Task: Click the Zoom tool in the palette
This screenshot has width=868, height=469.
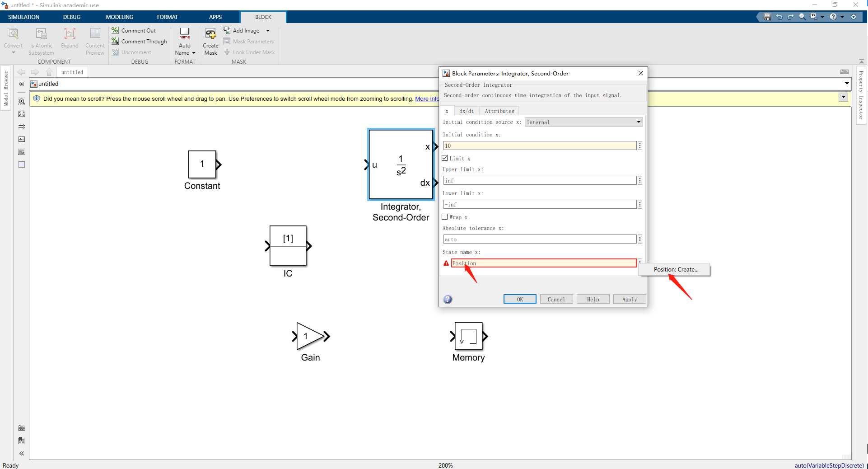Action: (x=22, y=101)
